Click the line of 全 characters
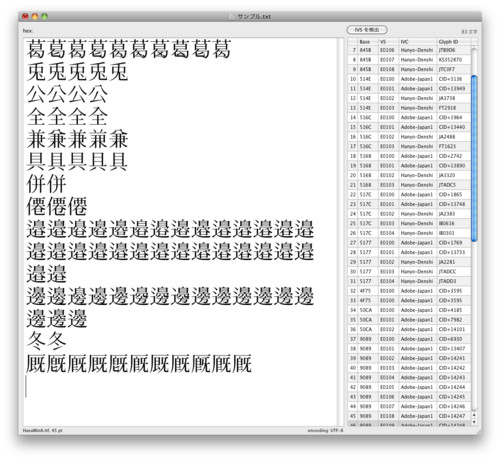Image resolution: width=500 pixels, height=460 pixels. tap(67, 117)
